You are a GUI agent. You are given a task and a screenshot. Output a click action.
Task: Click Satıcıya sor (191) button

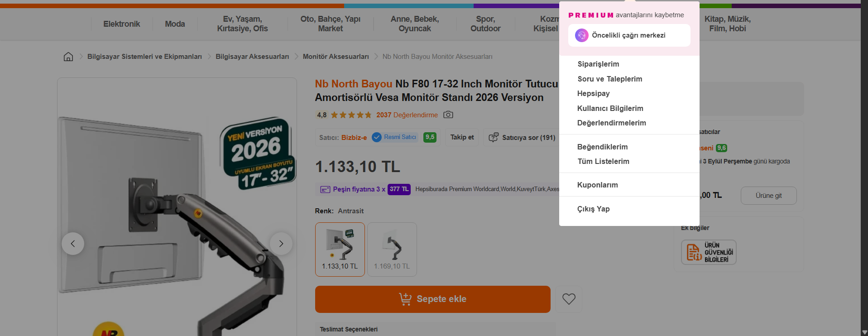[x=522, y=137]
